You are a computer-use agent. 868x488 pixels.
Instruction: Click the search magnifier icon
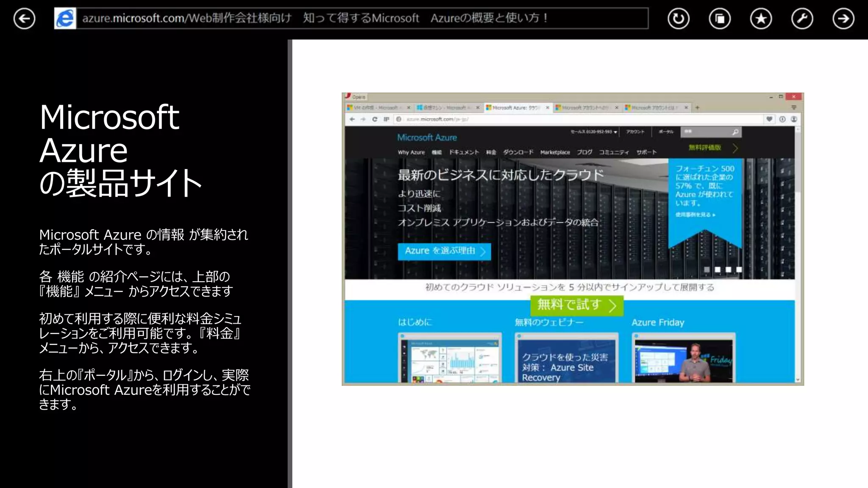[736, 132]
